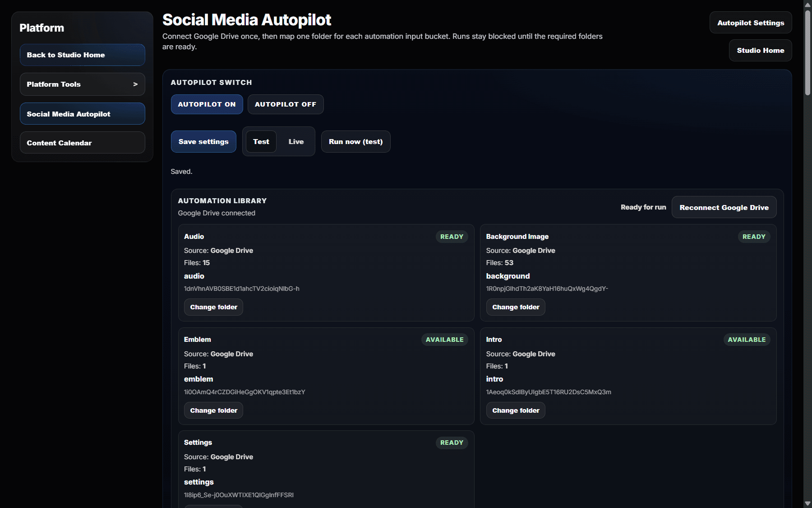The height and width of the screenshot is (508, 812).
Task: Trigger a test run with Run now
Action: (355, 141)
